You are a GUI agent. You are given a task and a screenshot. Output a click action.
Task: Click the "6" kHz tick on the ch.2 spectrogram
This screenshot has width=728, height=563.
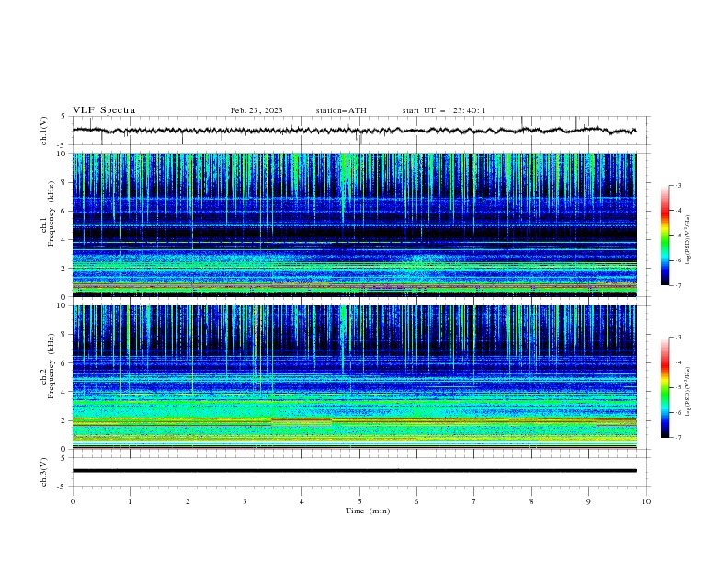coord(64,363)
